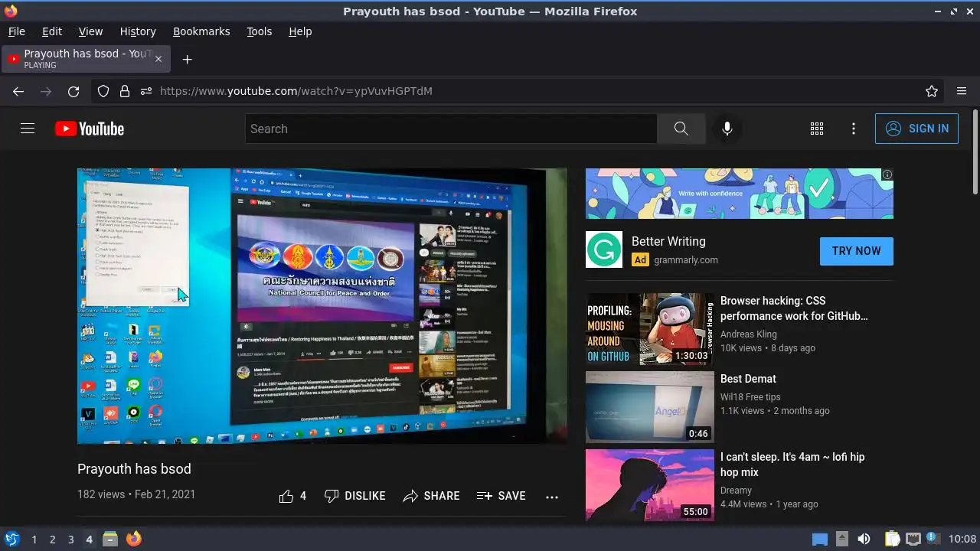Viewport: 980px width, 551px height.
Task: Open the permissions icon in the address bar
Action: coord(146,91)
